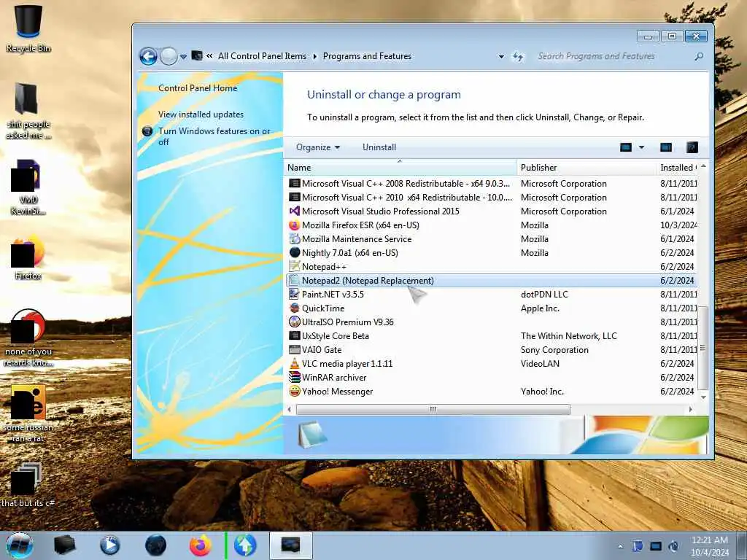Select the Notepad2 icon in list
747x560 pixels.
[x=295, y=281]
